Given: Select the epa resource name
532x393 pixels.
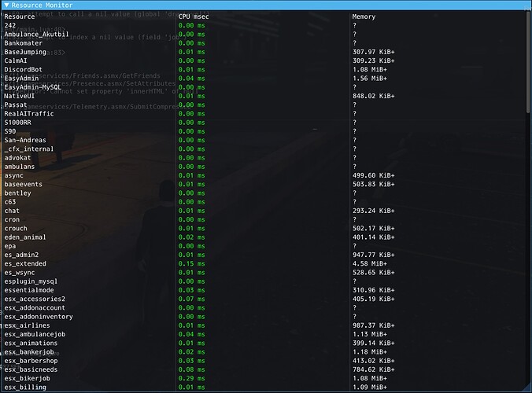Looking at the screenshot, I should [10, 246].
